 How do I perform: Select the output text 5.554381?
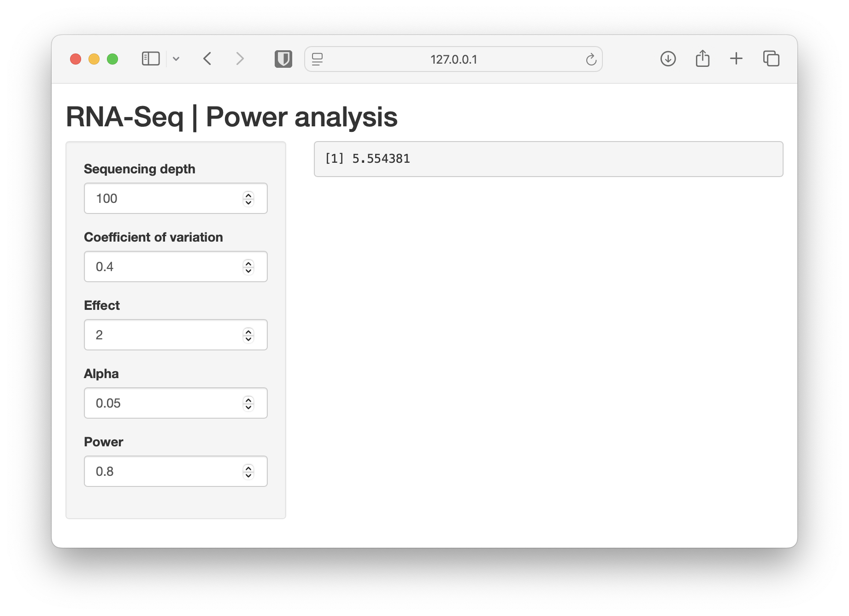point(381,159)
